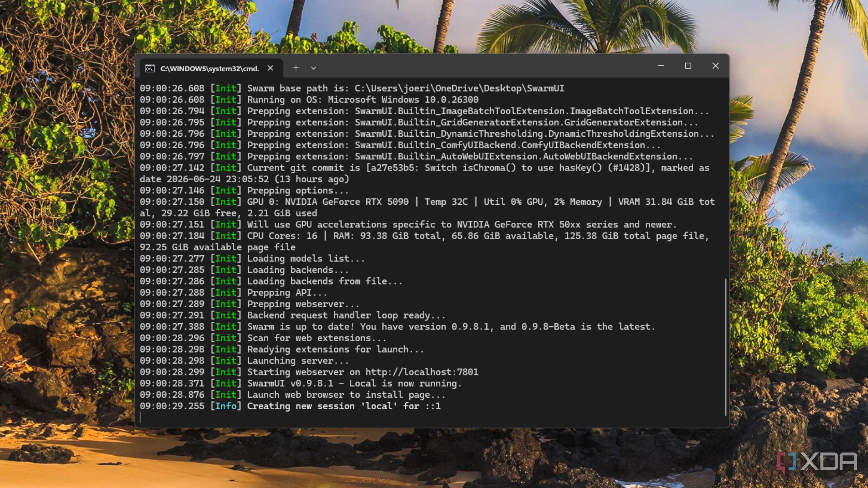The image size is (868, 488).
Task: Click 'Prepping API...' log line
Action: [233, 292]
